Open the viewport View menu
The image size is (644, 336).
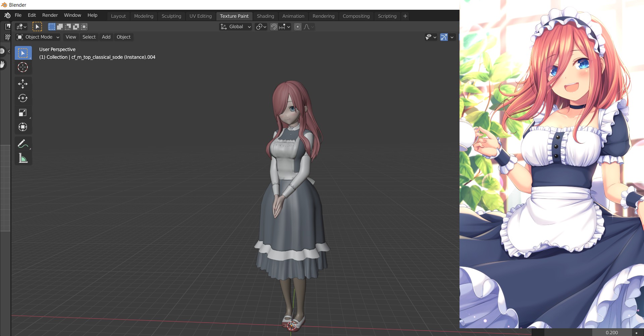71,37
